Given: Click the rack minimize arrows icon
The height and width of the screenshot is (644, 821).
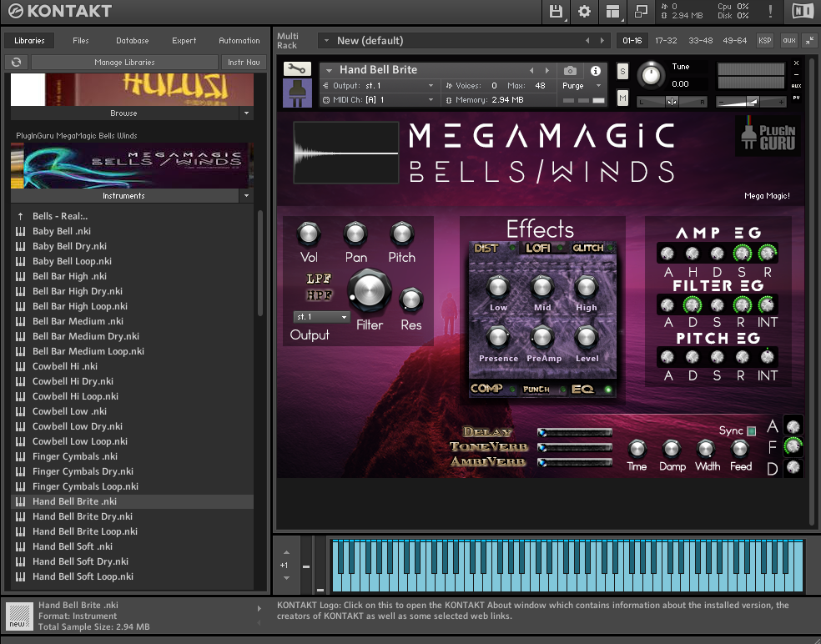Looking at the screenshot, I should point(809,40).
